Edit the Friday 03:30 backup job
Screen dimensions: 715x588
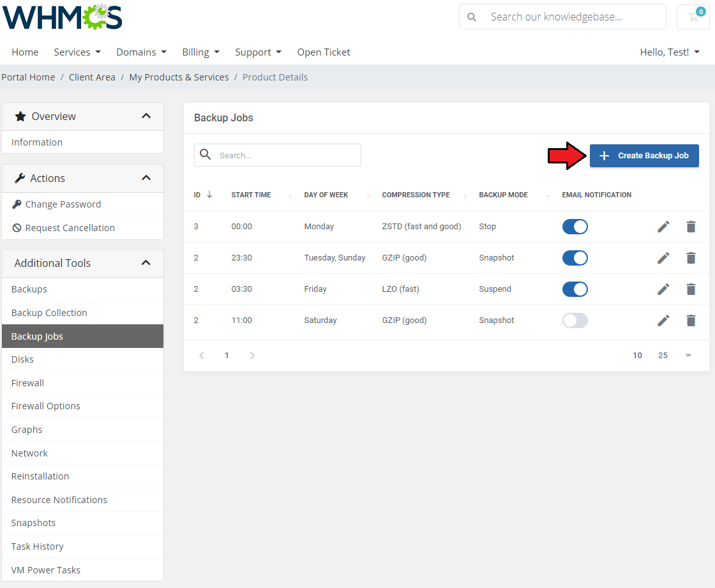point(663,289)
